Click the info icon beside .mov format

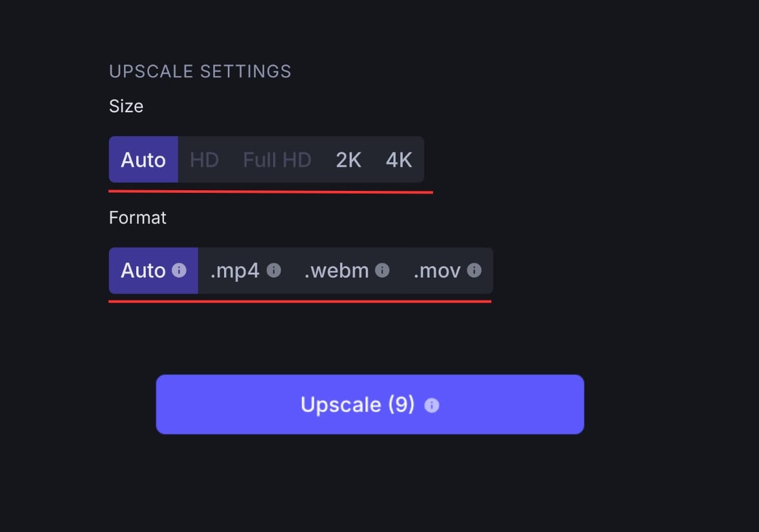(x=474, y=271)
